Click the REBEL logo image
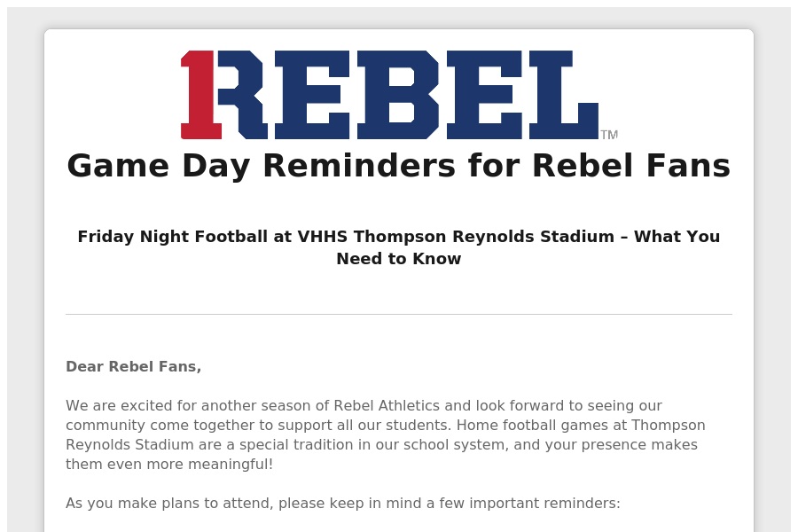The width and height of the screenshot is (798, 532). tap(399, 95)
